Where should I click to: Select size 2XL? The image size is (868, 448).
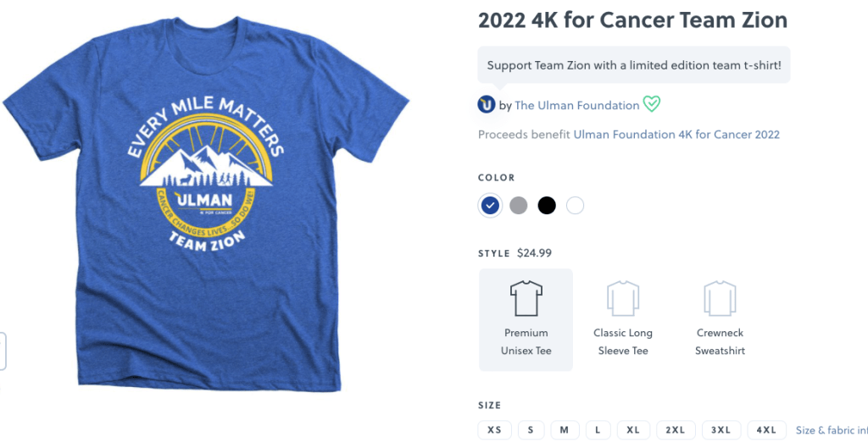click(x=676, y=429)
